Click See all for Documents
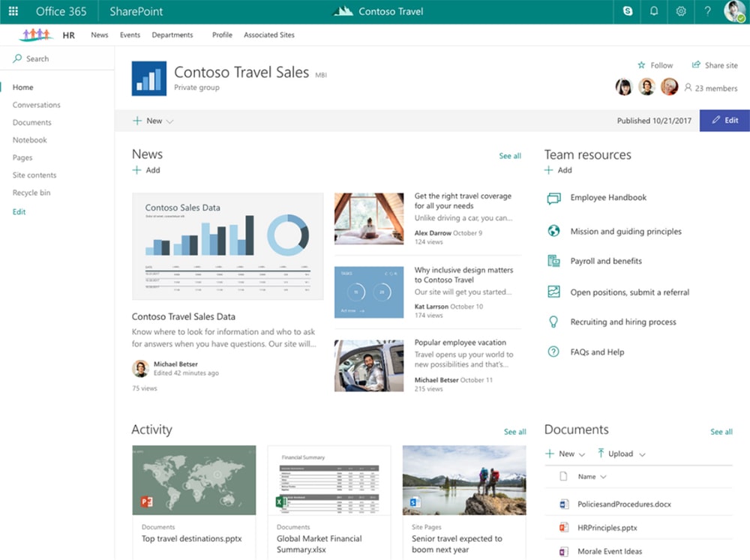750x560 pixels. click(x=721, y=432)
